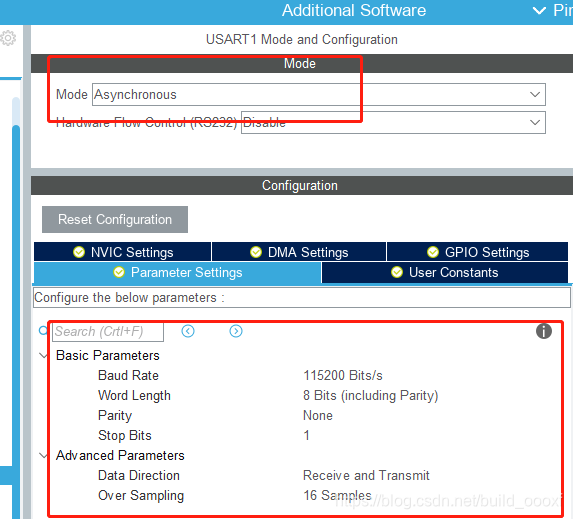Click the info icon in parameter panel
573x519 pixels.
tap(543, 331)
